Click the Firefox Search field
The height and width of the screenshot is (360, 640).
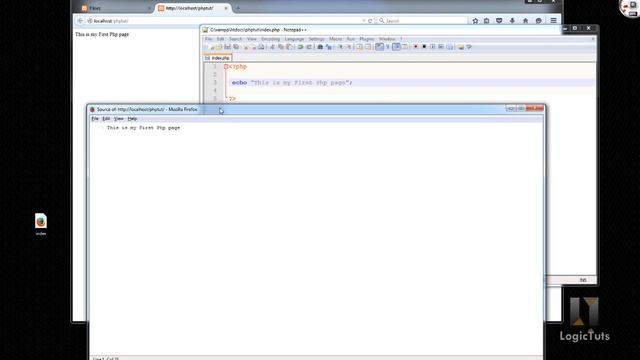point(422,21)
